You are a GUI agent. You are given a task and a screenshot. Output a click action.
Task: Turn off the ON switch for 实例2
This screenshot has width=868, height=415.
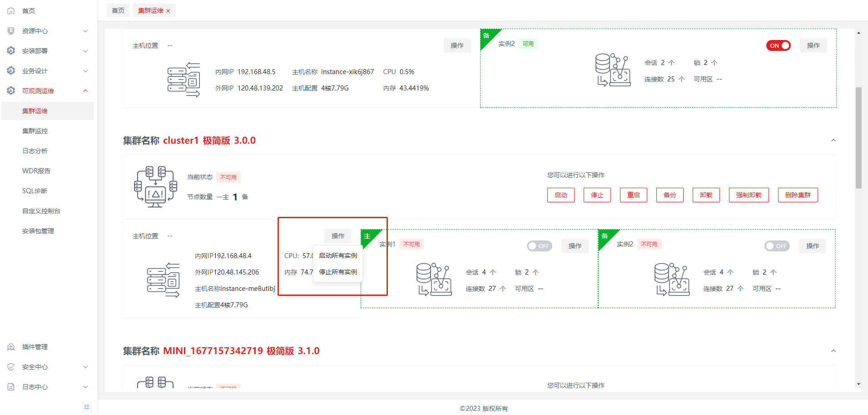point(778,45)
